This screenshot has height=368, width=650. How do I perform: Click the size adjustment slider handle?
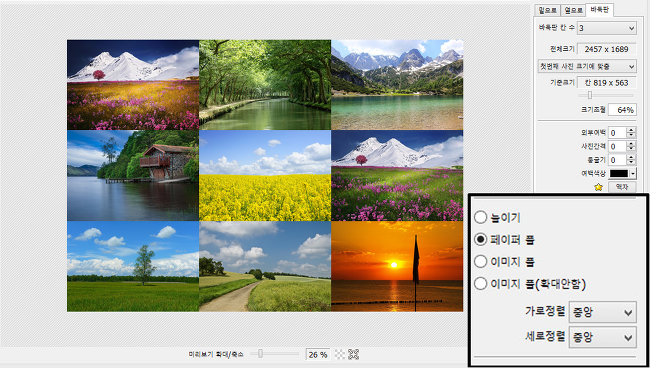[x=589, y=95]
